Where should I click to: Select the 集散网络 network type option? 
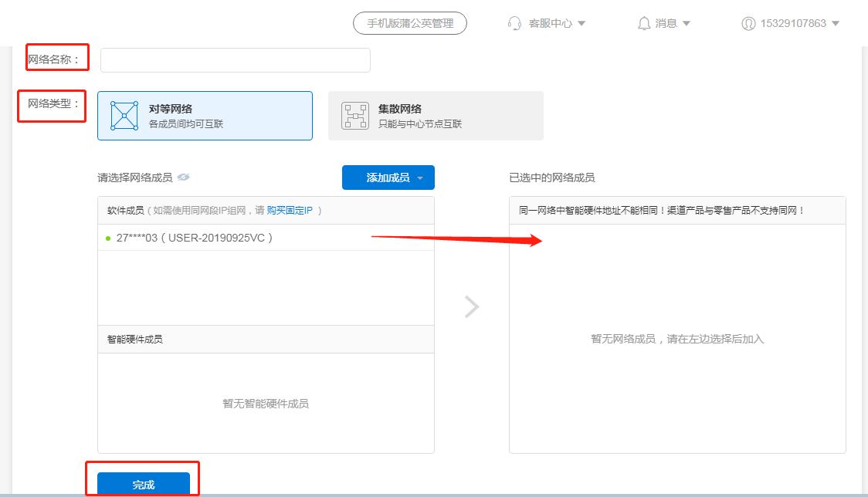coord(436,115)
